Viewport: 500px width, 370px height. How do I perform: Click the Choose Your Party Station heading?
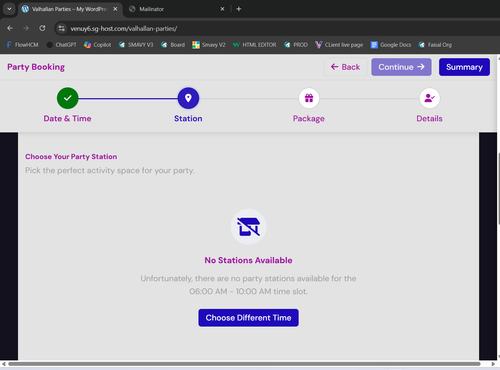pyautogui.click(x=71, y=157)
